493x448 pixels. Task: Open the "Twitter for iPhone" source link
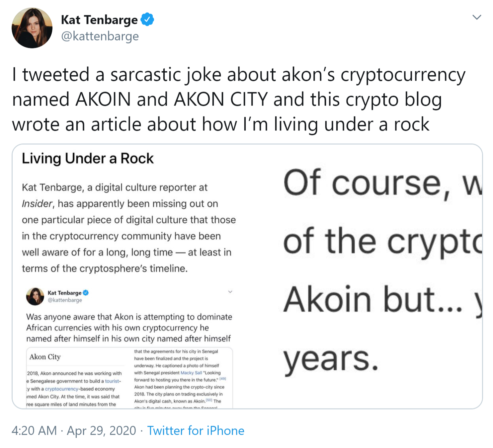[196, 430]
